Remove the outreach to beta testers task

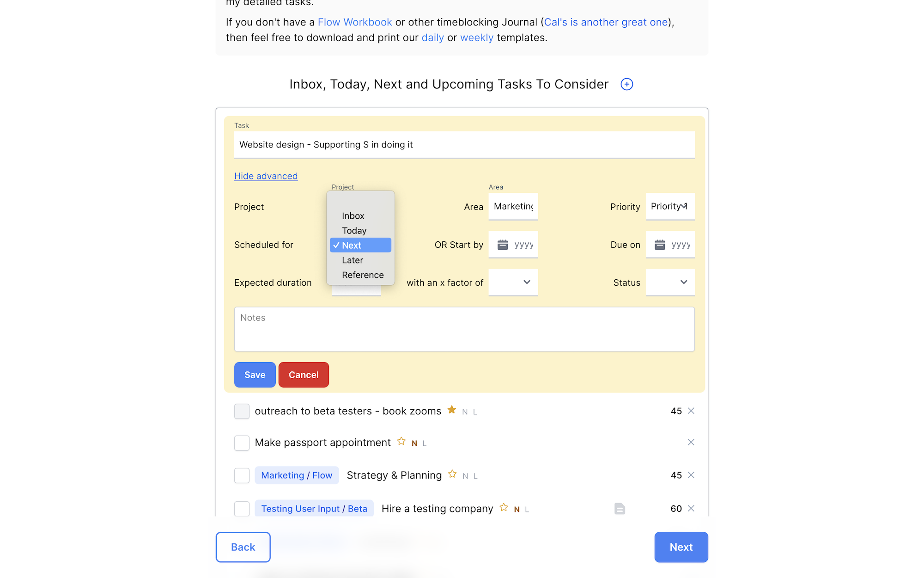pyautogui.click(x=691, y=411)
